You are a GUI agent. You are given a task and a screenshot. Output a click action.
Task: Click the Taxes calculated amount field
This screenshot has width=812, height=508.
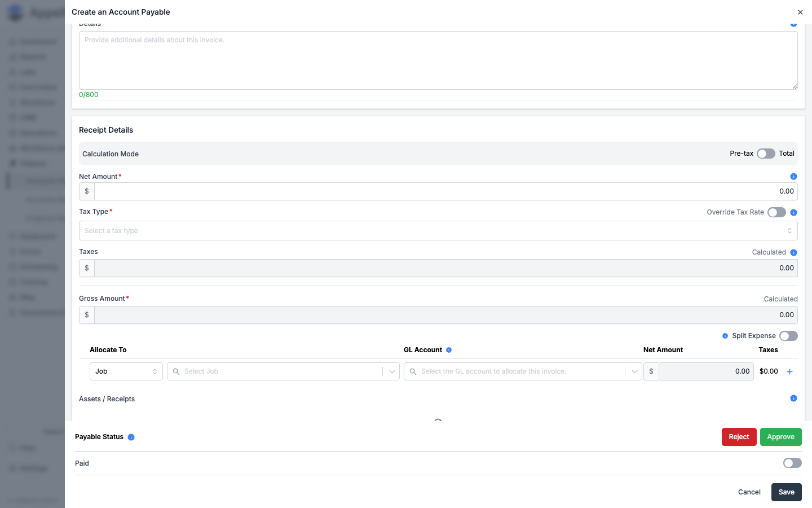445,268
